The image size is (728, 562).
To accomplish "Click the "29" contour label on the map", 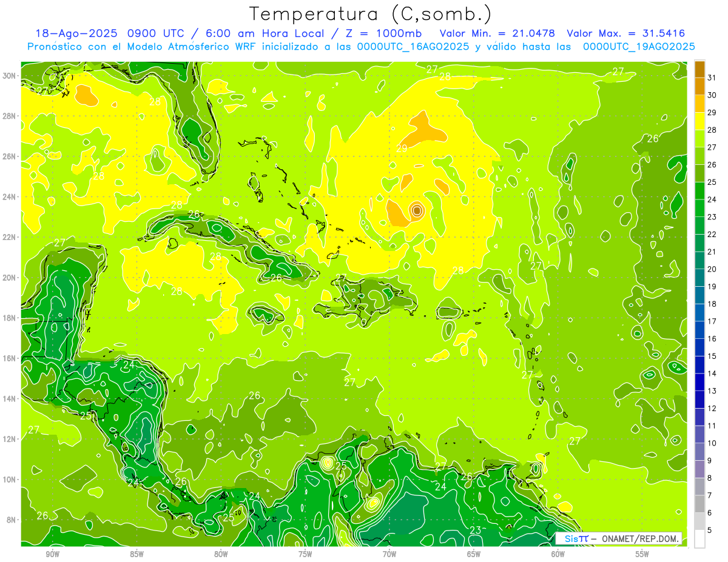I will click(x=402, y=149).
